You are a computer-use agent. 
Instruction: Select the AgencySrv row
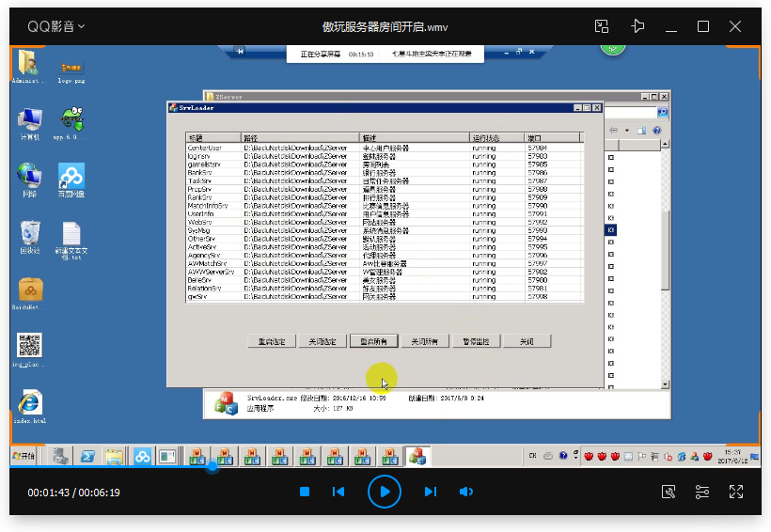pyautogui.click(x=384, y=255)
